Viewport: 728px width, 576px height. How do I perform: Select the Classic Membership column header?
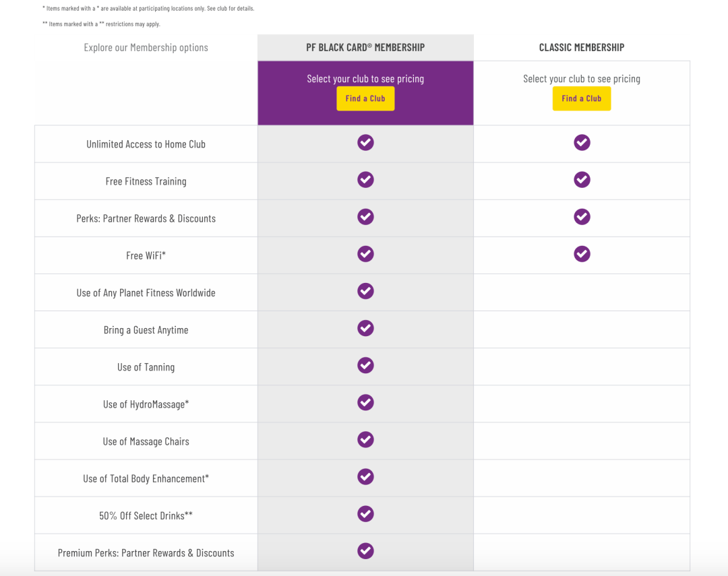pyautogui.click(x=581, y=48)
